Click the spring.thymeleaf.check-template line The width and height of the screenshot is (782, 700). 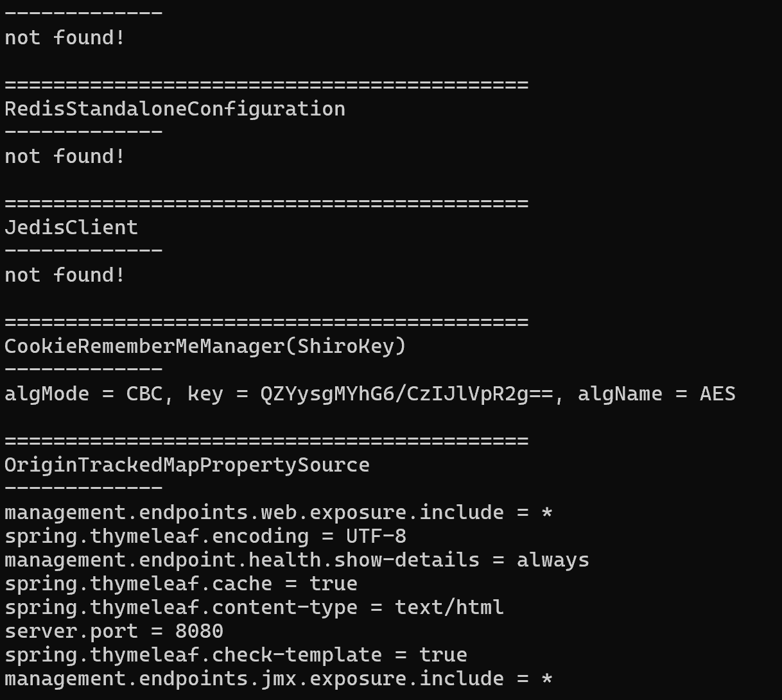(x=236, y=655)
